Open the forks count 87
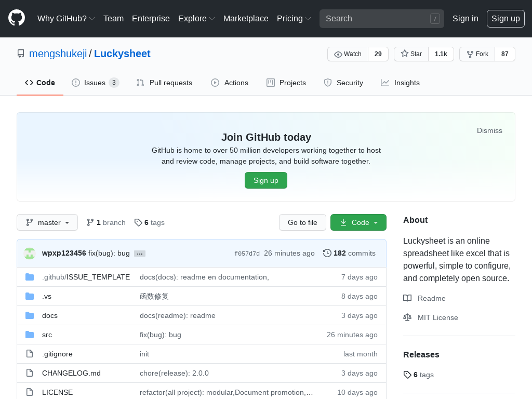The width and height of the screenshot is (532, 399). point(505,54)
